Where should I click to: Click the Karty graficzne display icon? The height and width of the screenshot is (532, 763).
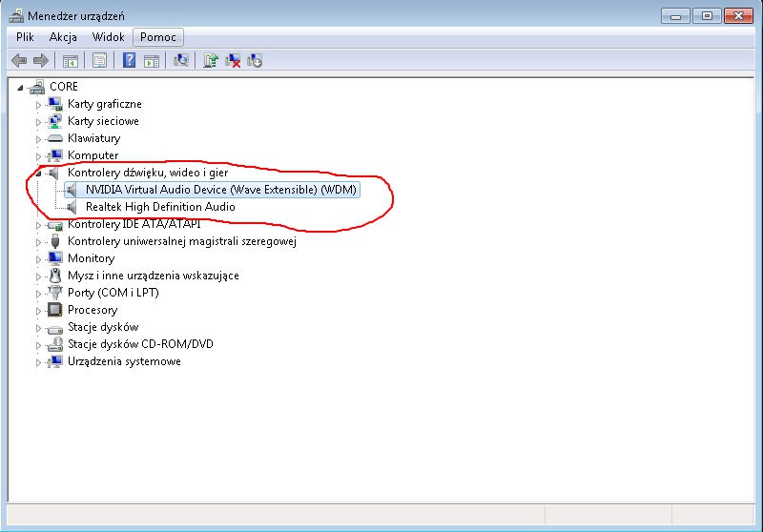pyautogui.click(x=55, y=104)
